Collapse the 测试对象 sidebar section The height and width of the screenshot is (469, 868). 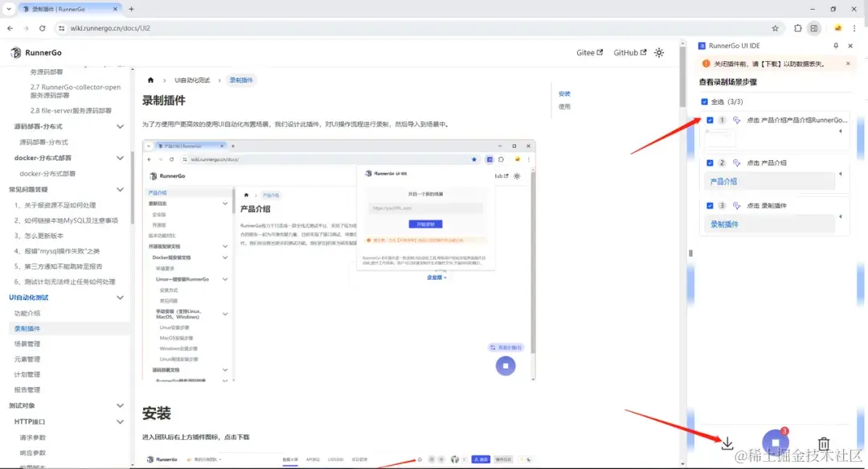coord(120,405)
